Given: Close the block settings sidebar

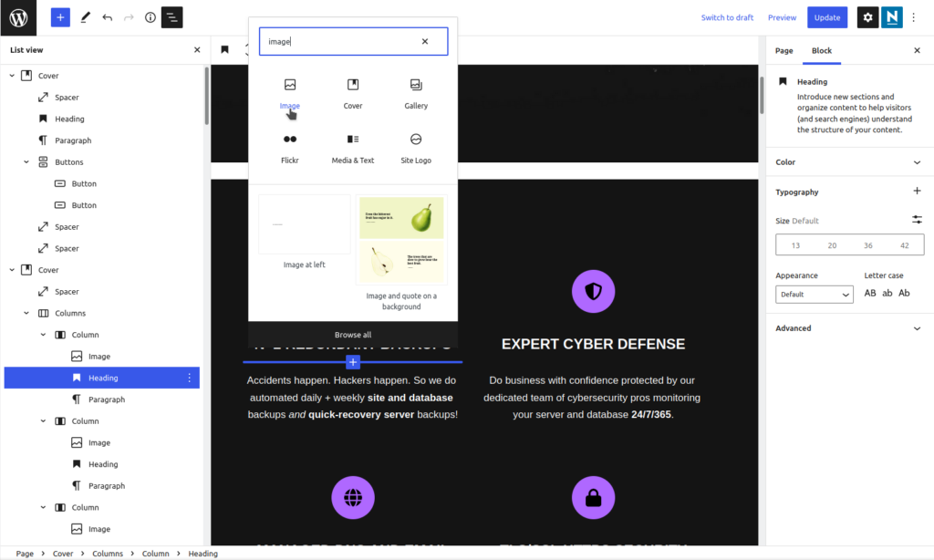Looking at the screenshot, I should click(x=918, y=51).
